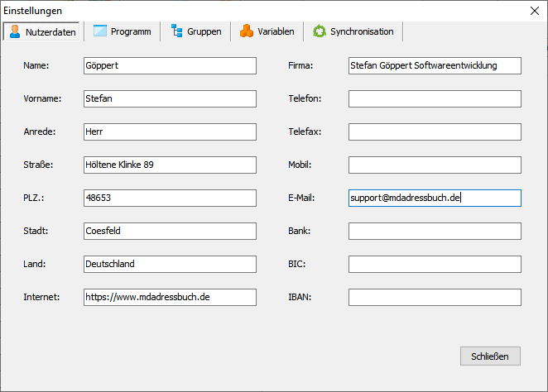The image size is (548, 392).
Task: Click the green Synchronisation tab icon
Action: tap(319, 31)
